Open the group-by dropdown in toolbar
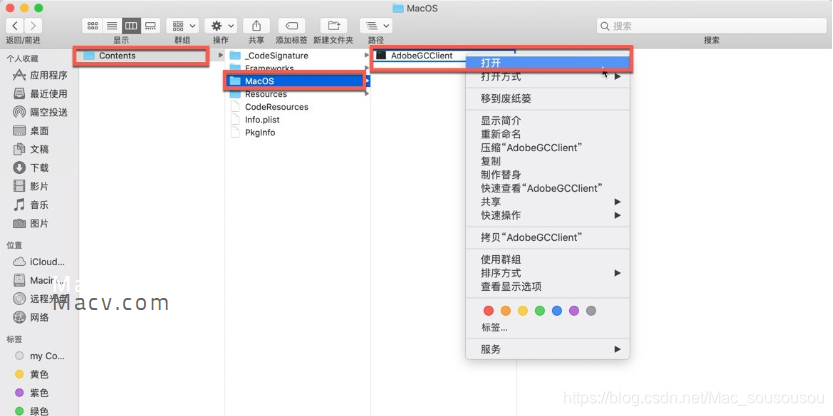Image resolution: width=833 pixels, height=416 pixels. tap(182, 25)
